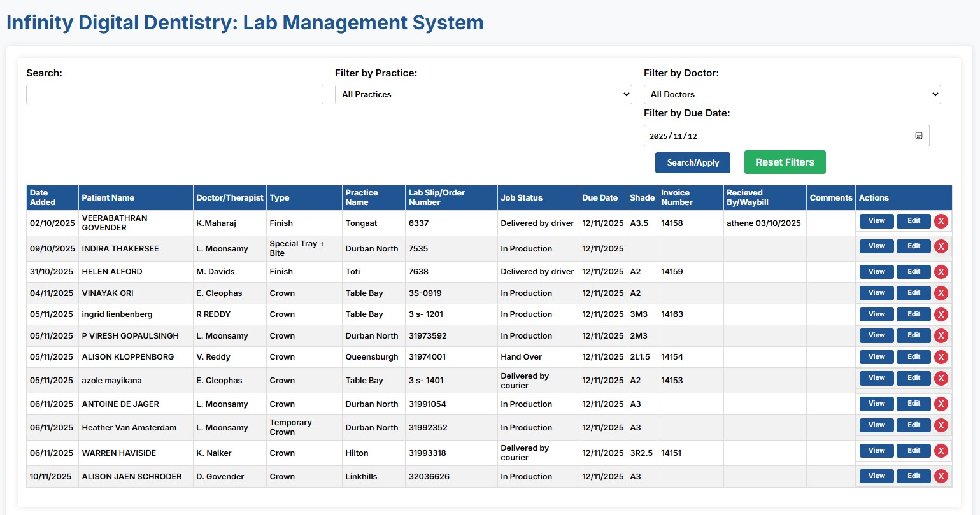Expand the All Doctors filter dropdown
The image size is (980, 515).
pyautogui.click(x=792, y=94)
